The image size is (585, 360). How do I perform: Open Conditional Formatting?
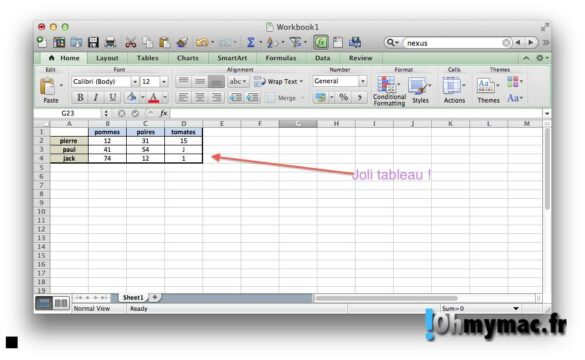pyautogui.click(x=389, y=91)
